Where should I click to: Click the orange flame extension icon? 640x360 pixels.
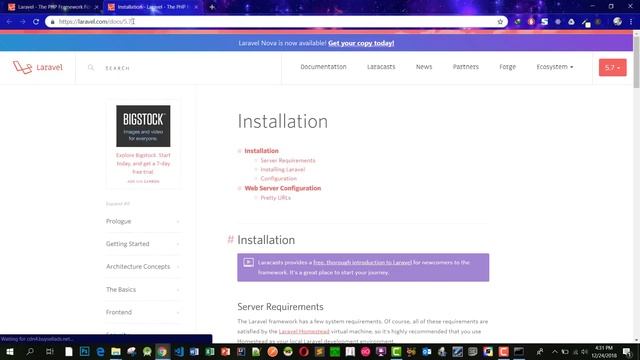tap(531, 22)
